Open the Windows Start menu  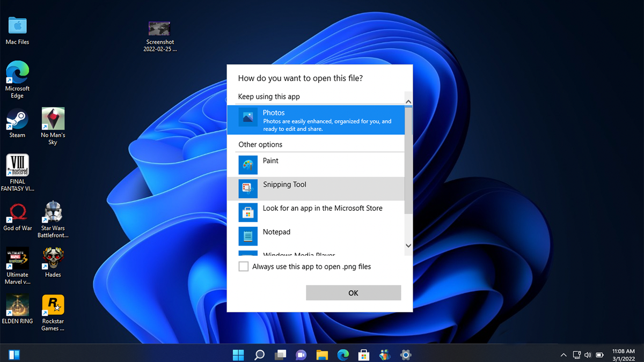pyautogui.click(x=238, y=354)
